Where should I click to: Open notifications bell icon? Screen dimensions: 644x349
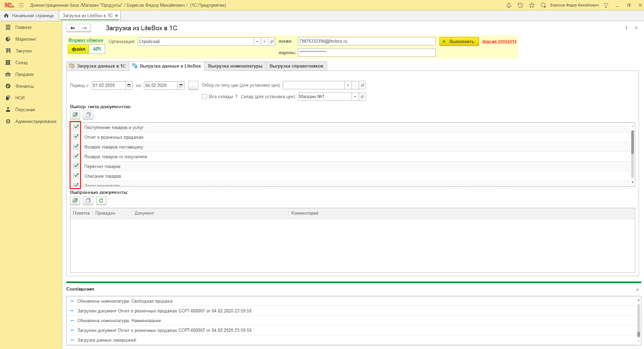tap(509, 5)
